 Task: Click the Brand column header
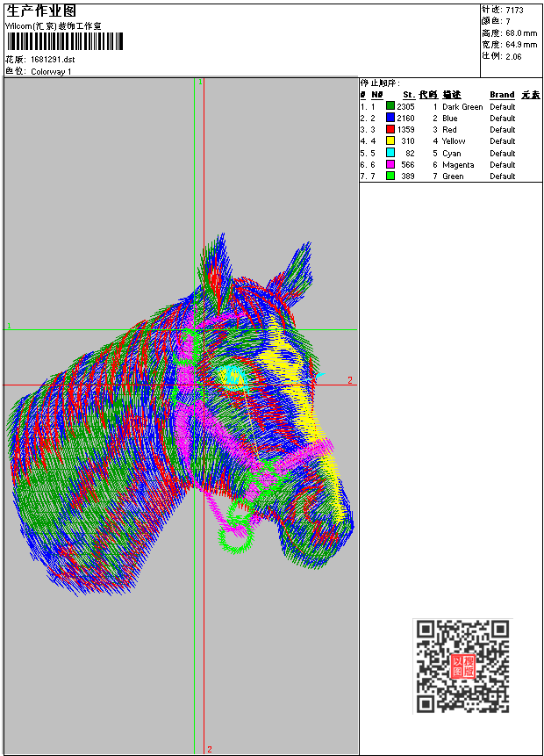point(502,95)
